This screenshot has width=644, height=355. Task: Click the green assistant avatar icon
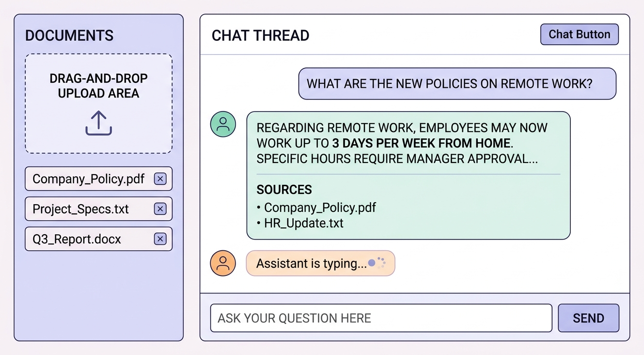point(223,124)
